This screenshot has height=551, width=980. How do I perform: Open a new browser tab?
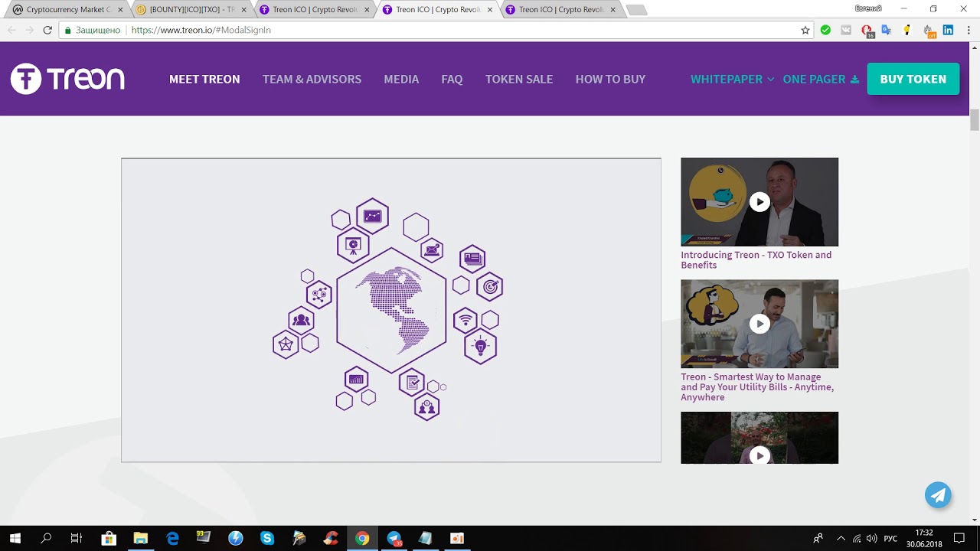(636, 10)
